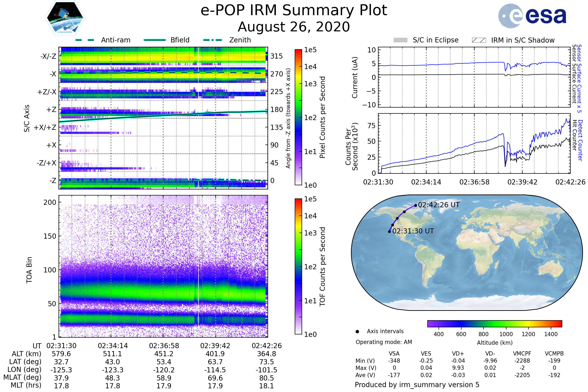Click the VSA column header in voltage table
The image size is (588, 392).
click(394, 354)
